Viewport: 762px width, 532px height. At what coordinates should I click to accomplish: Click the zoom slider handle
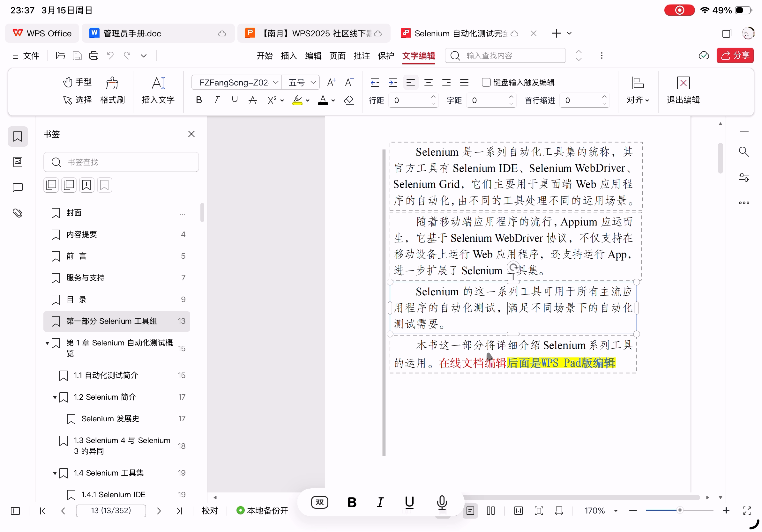point(680,510)
